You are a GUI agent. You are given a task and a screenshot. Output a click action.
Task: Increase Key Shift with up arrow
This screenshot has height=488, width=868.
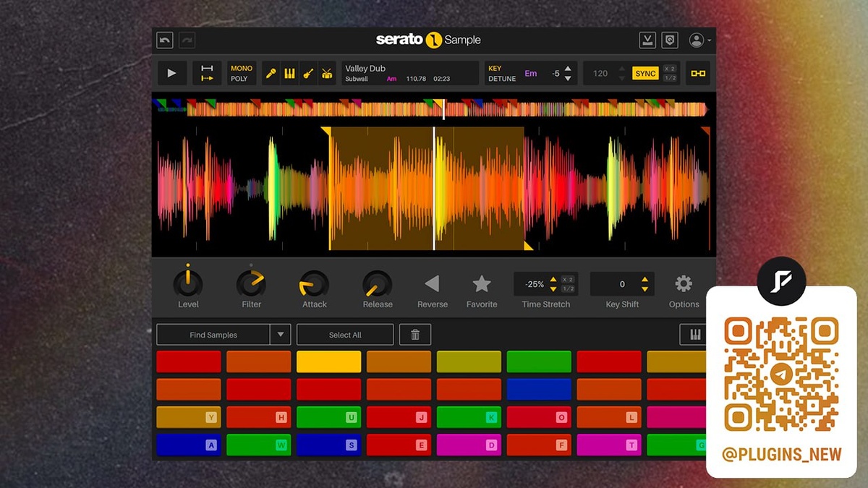(644, 279)
